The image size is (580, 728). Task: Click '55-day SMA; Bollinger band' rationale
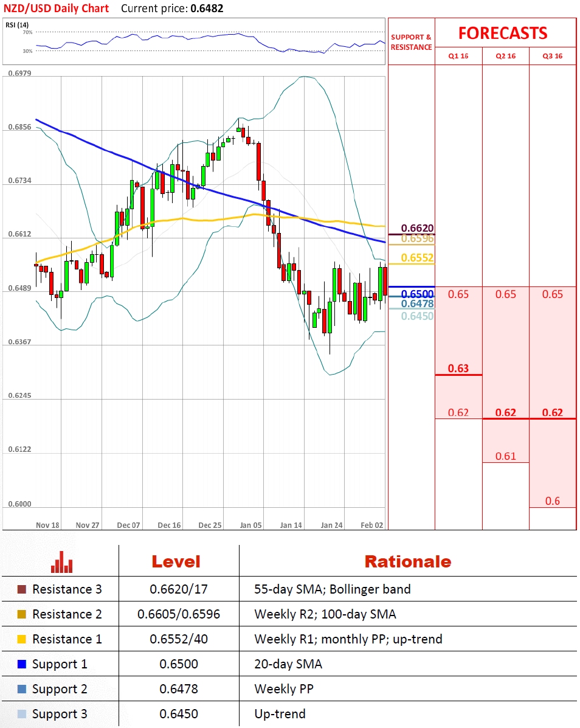[x=332, y=589]
